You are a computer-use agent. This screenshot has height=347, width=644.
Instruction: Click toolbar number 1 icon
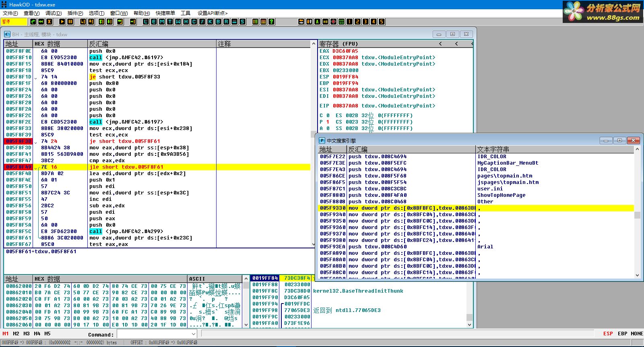click(349, 22)
